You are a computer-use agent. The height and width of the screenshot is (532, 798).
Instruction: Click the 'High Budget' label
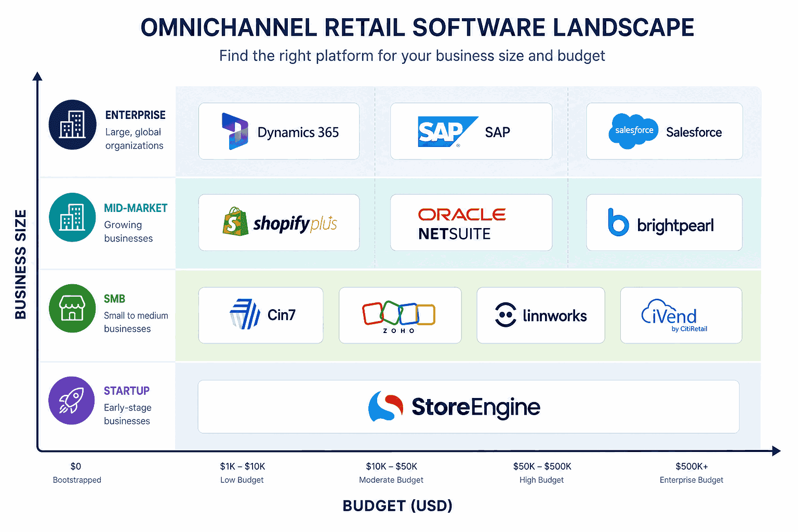coord(541,480)
